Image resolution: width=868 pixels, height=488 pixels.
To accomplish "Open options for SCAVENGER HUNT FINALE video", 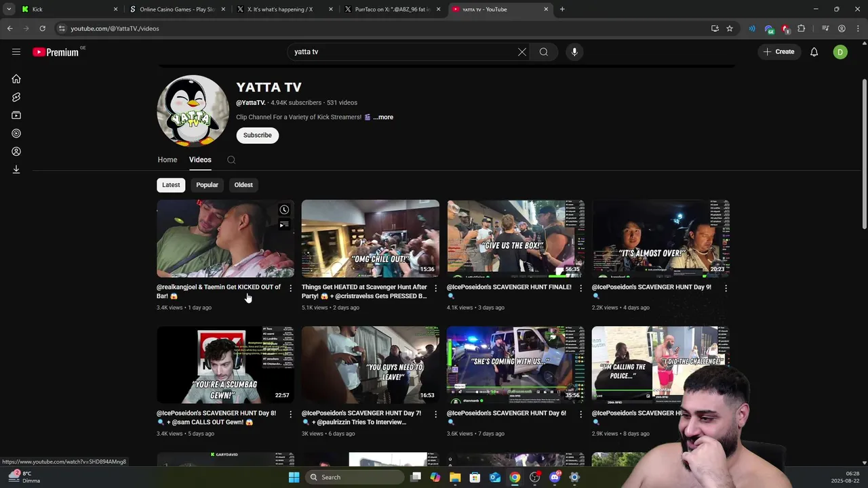I will (x=581, y=288).
